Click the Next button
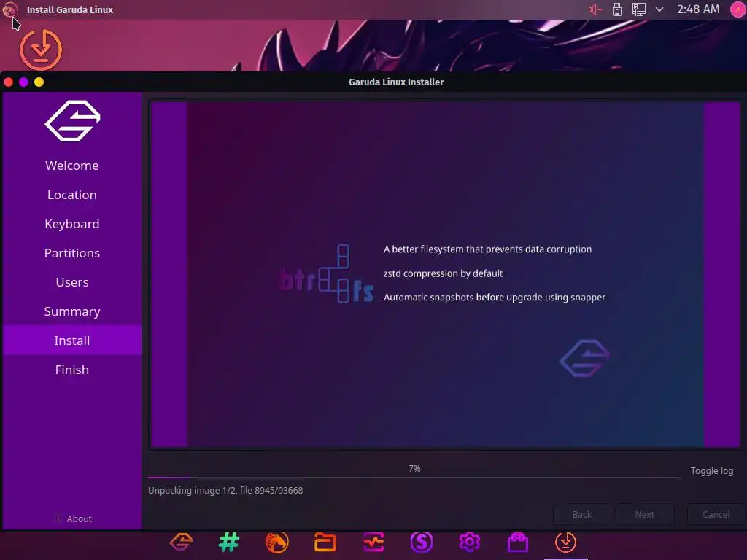Viewport: 747px width, 560px height. (645, 514)
